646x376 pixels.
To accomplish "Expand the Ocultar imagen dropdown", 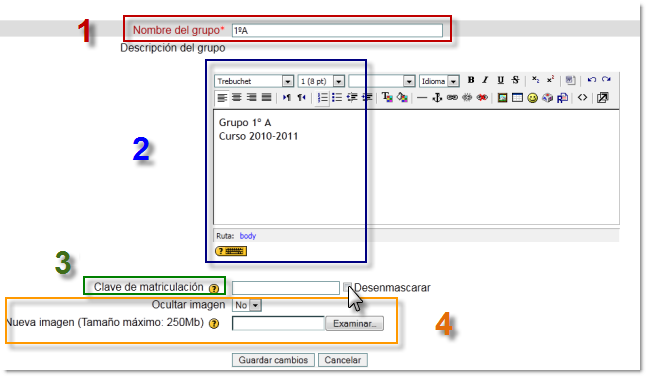I will 247,305.
